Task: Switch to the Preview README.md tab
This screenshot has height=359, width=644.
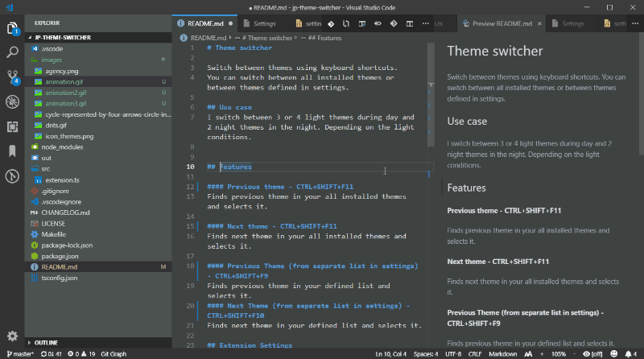Action: pyautogui.click(x=502, y=24)
